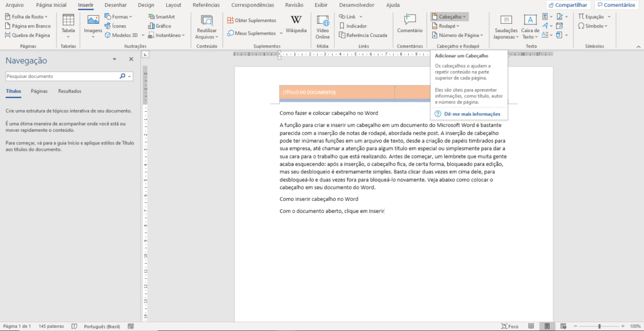Click the Português (Brasil) language indicator
Viewport: 644px width, 331px height.
pyautogui.click(x=102, y=327)
